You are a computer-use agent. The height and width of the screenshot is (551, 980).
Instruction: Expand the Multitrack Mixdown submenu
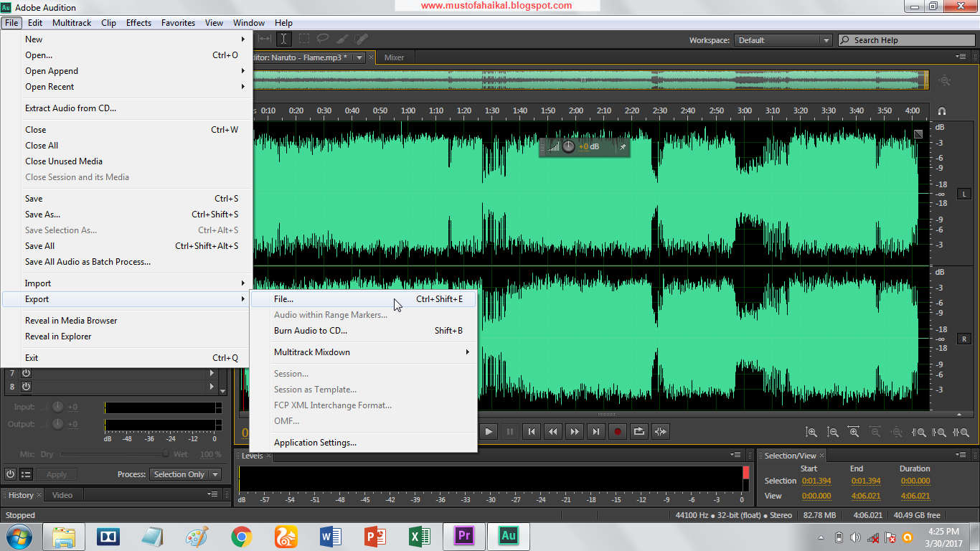(x=363, y=352)
